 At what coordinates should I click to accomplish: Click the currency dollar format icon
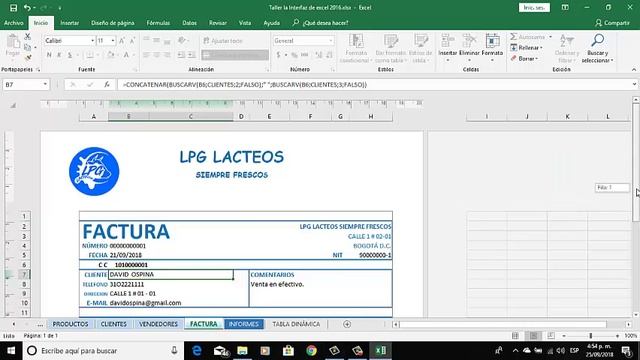[x=278, y=55]
